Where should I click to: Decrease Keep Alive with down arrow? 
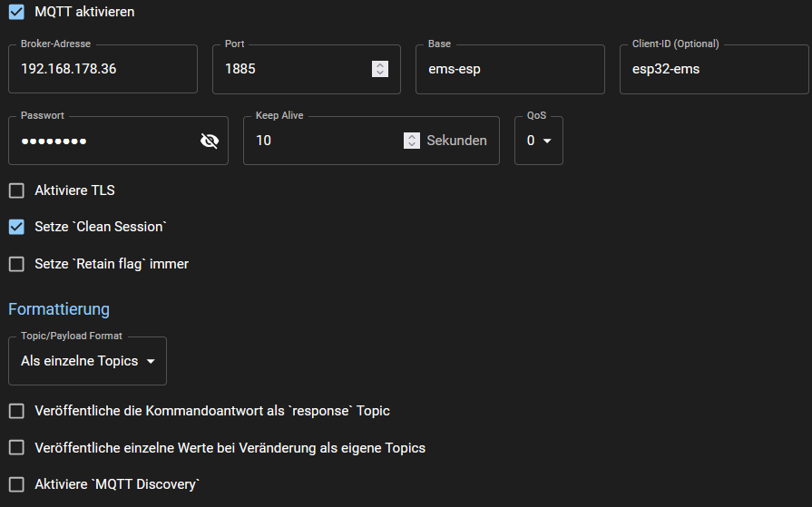tap(412, 144)
